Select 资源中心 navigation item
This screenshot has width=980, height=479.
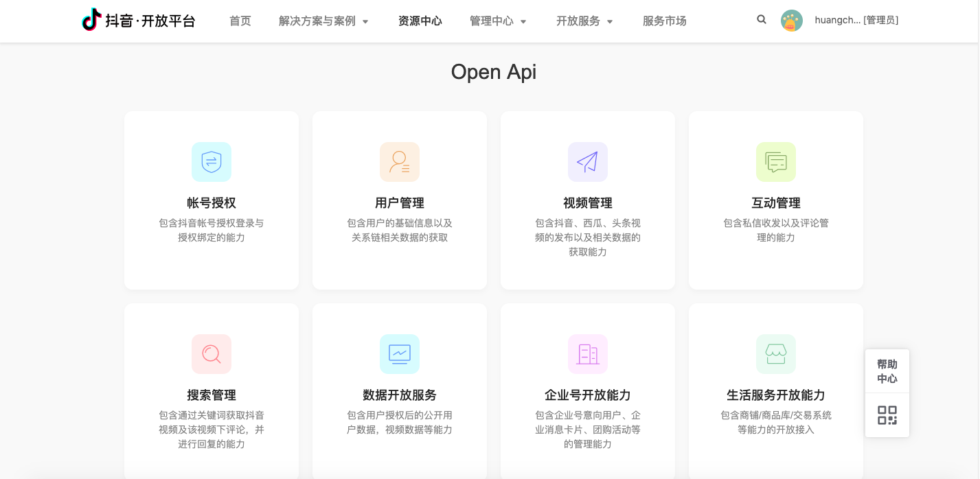(x=420, y=21)
